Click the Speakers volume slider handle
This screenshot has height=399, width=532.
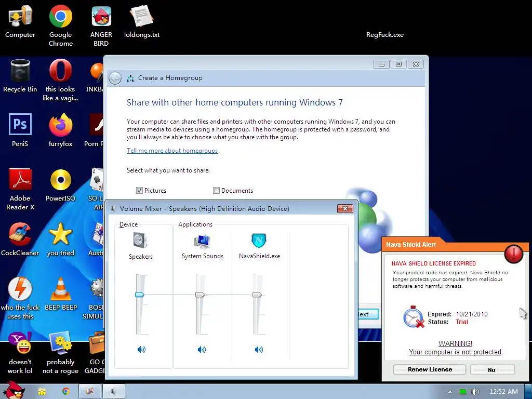[x=140, y=295]
